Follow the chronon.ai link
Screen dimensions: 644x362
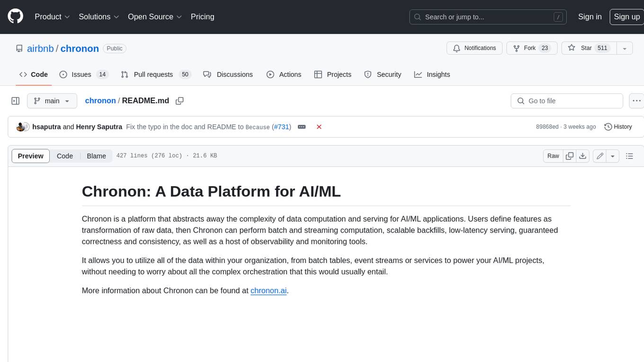pyautogui.click(x=268, y=290)
